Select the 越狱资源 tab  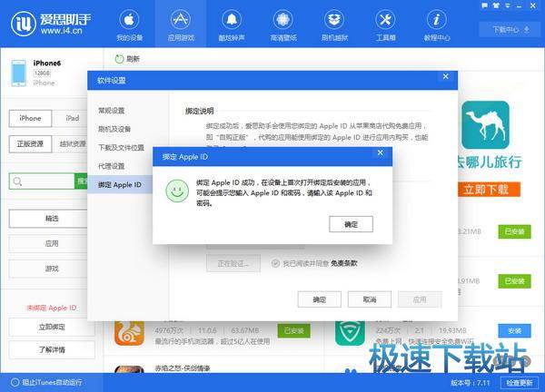[72, 143]
